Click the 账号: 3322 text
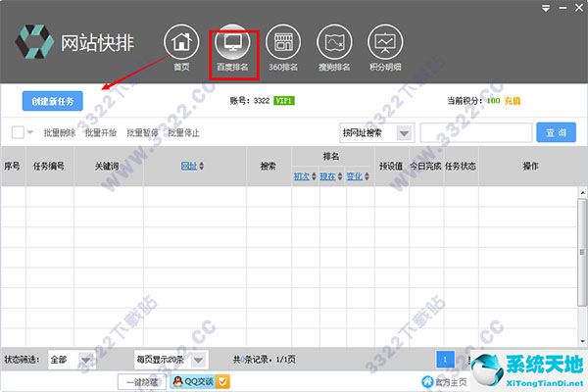 point(250,101)
